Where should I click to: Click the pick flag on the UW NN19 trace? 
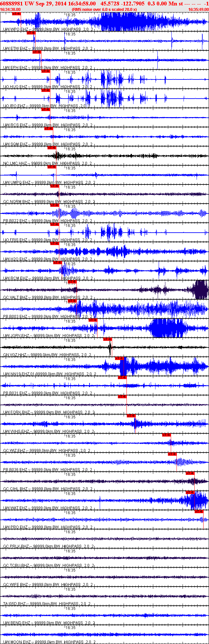(119, 358)
